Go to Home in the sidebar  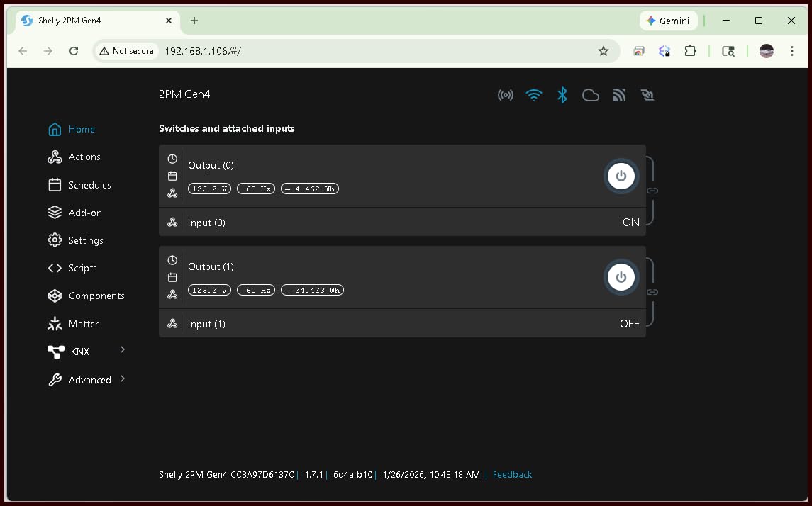pos(72,130)
